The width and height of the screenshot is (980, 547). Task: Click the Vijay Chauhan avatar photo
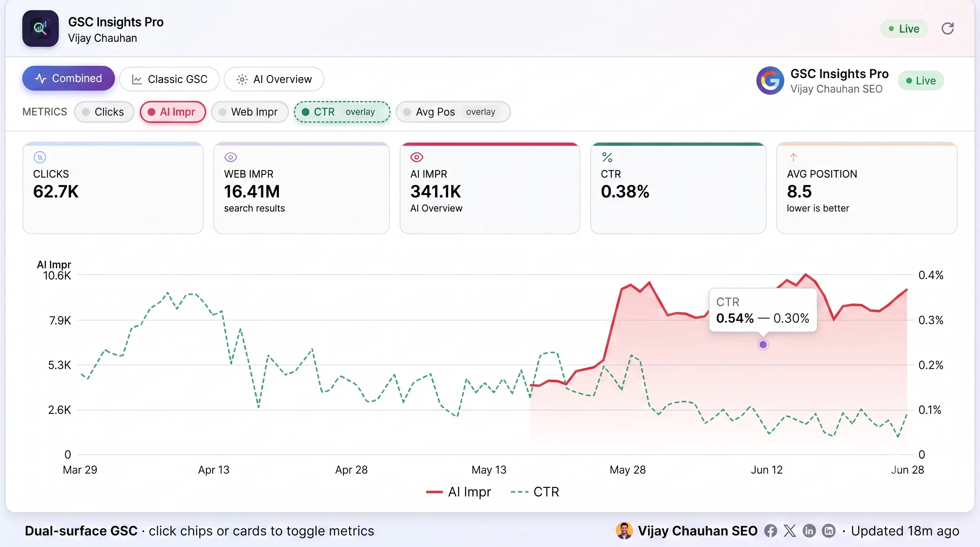pyautogui.click(x=624, y=531)
